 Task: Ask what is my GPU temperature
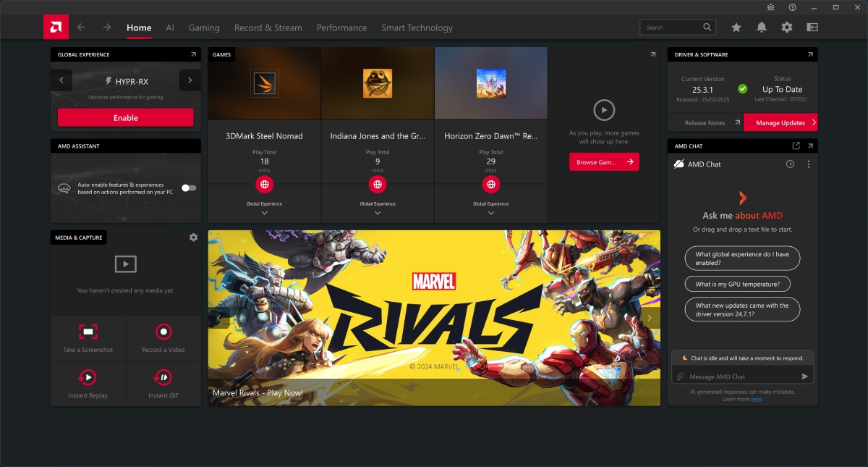(x=737, y=285)
